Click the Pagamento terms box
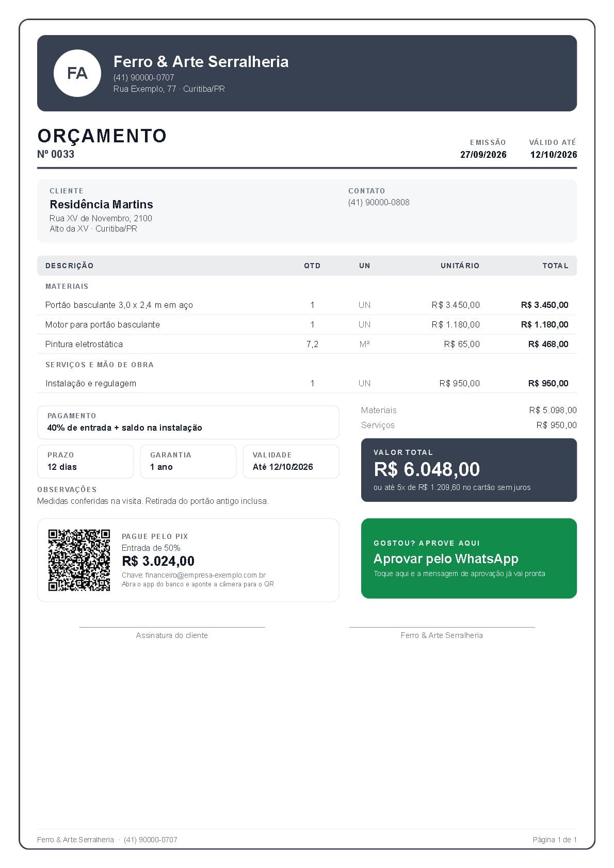Viewport: 614px width, 868px height. pos(188,422)
